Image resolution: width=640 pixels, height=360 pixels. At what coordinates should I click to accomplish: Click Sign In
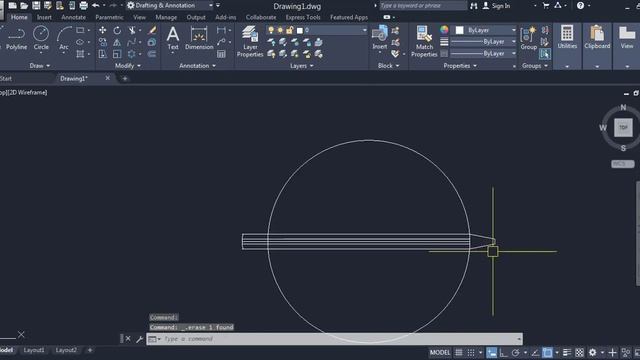click(x=496, y=6)
